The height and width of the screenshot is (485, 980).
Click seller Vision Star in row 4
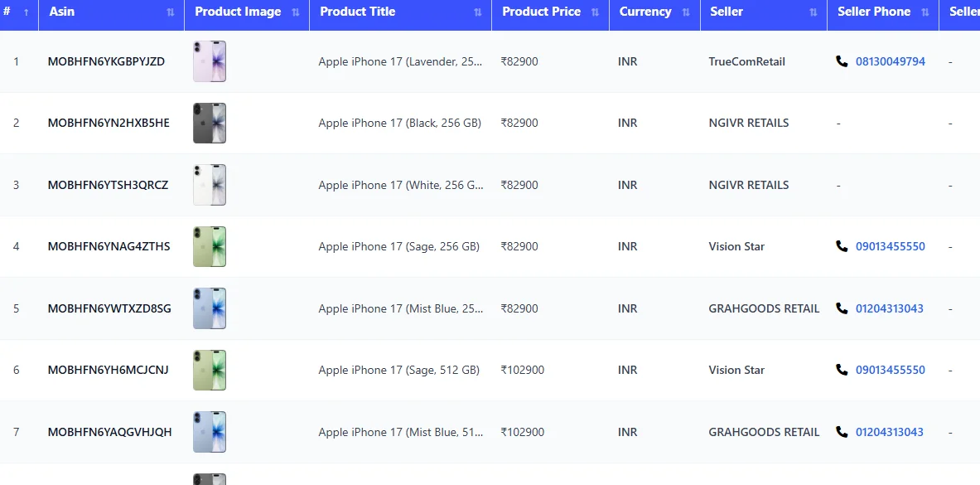(x=737, y=246)
